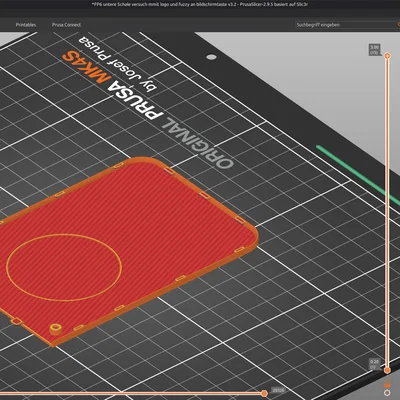Click the horizontal slider move count label
400x400 pixels.
click(278, 390)
